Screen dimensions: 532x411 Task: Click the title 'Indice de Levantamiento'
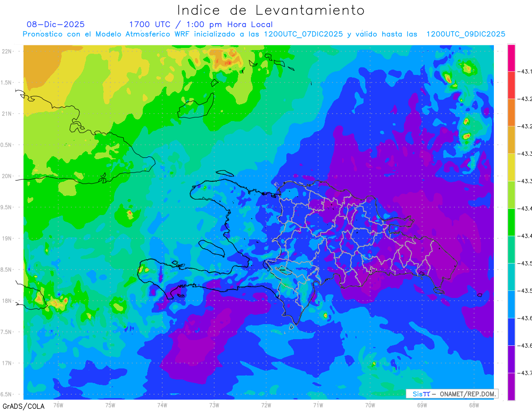tap(271, 10)
